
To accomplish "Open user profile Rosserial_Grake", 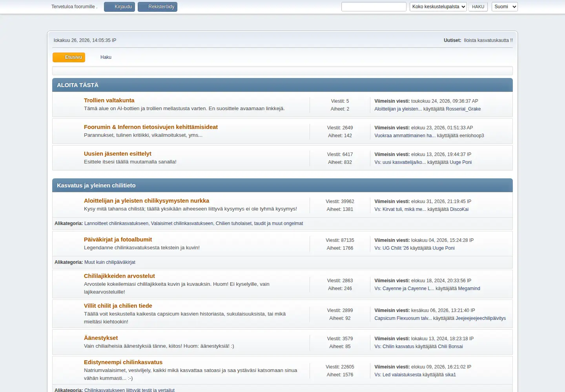I will 463,109.
